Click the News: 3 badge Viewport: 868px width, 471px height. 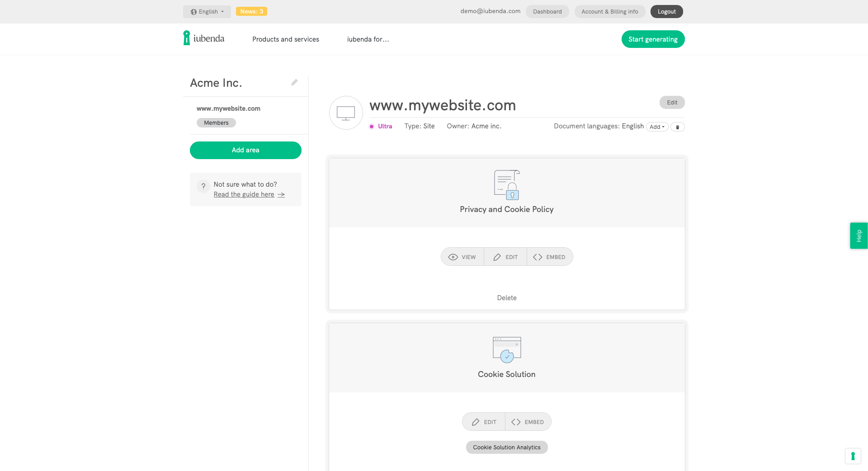tap(251, 11)
